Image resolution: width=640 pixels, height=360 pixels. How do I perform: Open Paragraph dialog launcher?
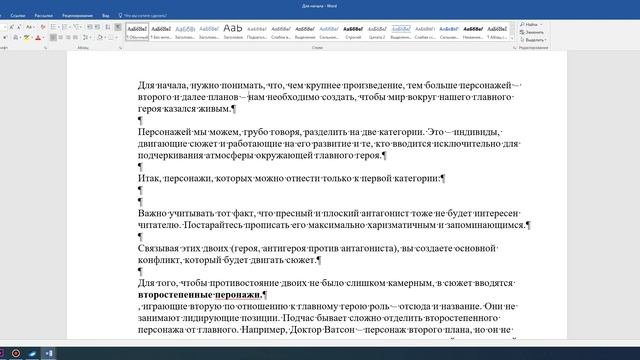[x=120, y=48]
